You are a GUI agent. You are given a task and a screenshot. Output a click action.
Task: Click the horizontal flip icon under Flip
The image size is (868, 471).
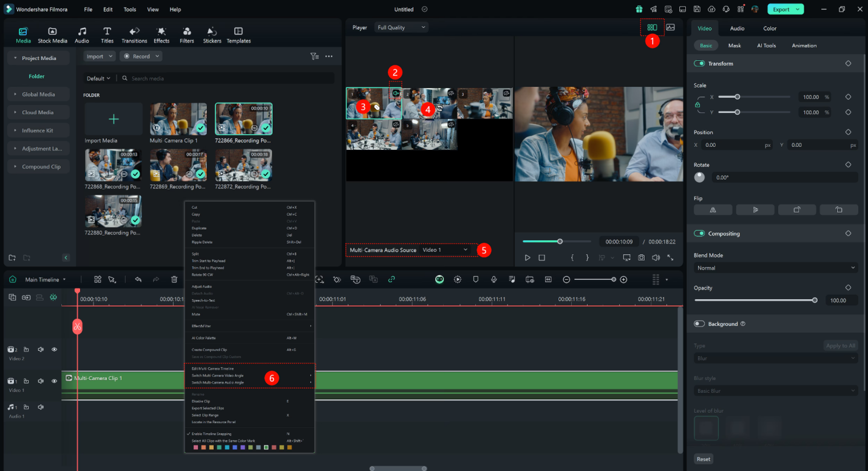713,209
